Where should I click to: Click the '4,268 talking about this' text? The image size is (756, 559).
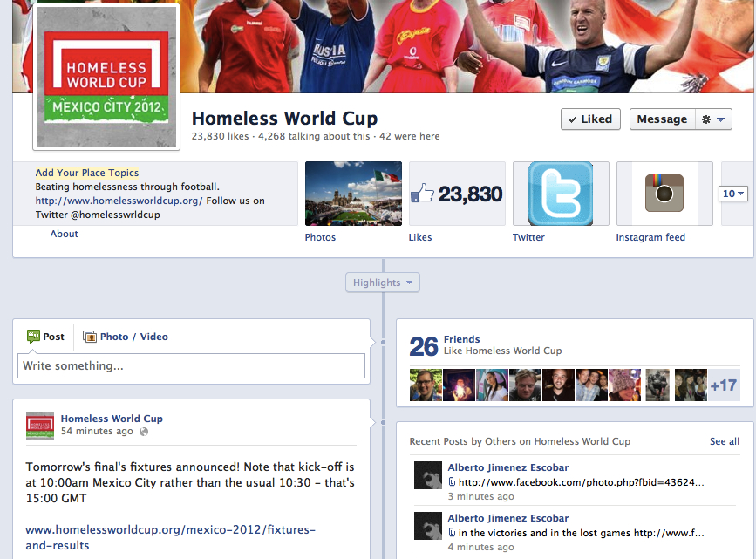(314, 137)
